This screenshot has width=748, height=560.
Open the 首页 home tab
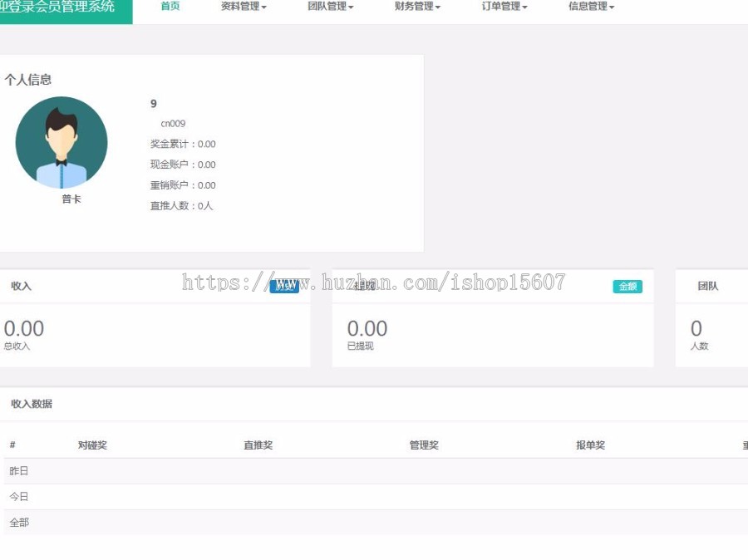[x=170, y=6]
